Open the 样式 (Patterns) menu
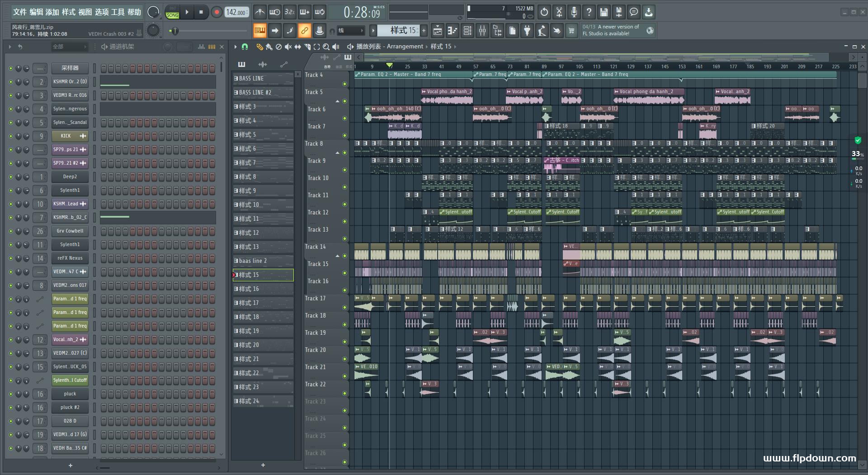Viewport: 868px width, 475px height. 69,12
